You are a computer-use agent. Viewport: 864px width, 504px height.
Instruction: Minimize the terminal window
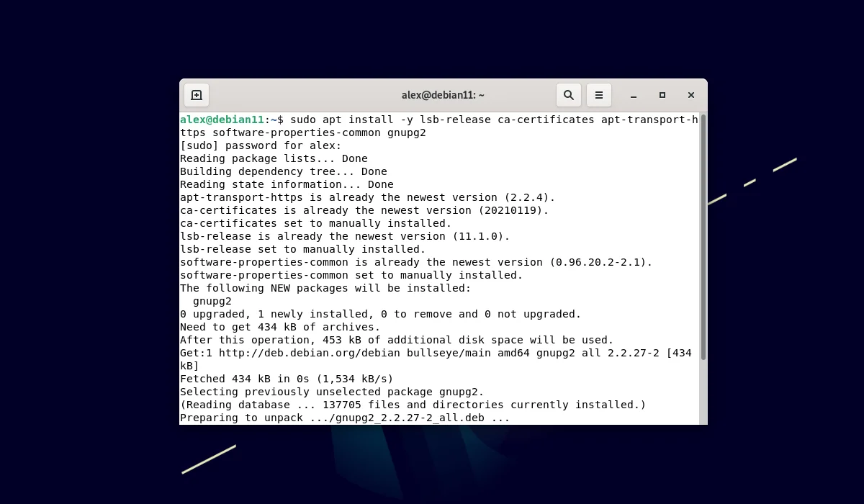pyautogui.click(x=633, y=94)
